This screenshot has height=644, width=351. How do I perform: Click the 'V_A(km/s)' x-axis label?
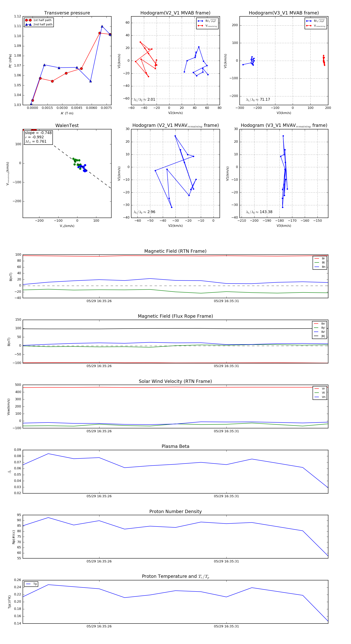(67, 226)
